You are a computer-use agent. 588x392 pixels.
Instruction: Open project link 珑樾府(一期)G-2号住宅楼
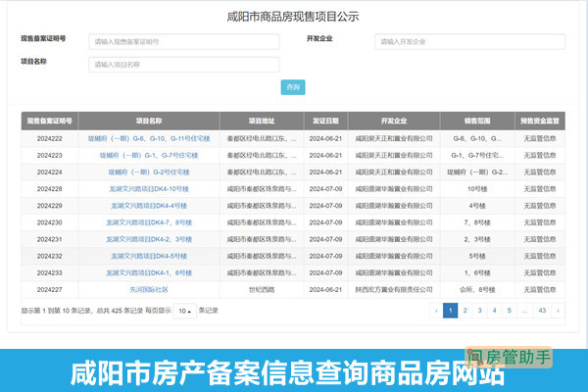[x=149, y=172]
